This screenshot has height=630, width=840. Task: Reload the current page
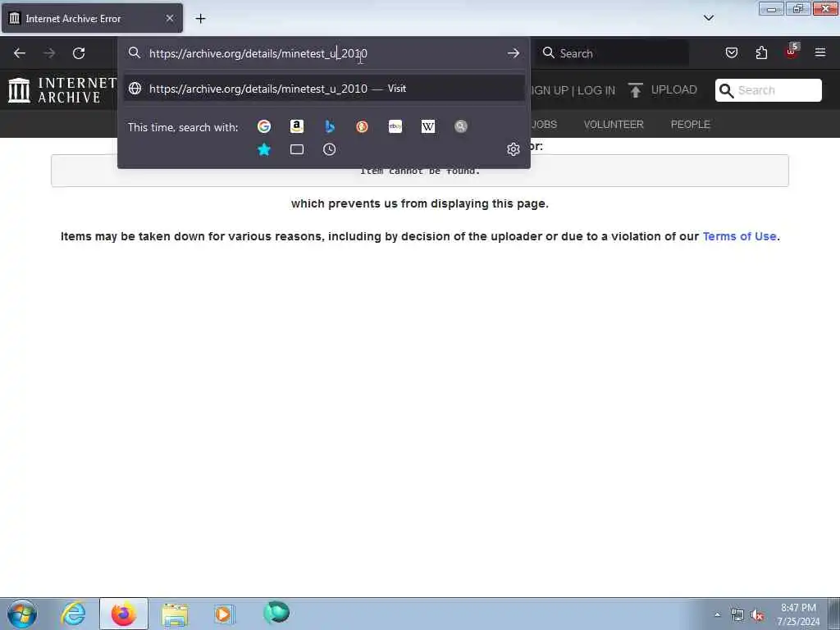click(x=79, y=53)
